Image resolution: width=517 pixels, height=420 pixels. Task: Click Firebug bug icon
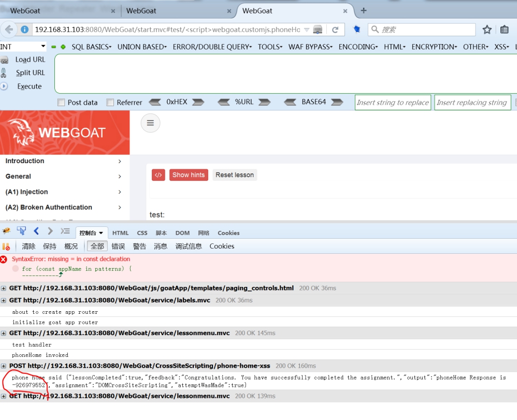click(6, 231)
